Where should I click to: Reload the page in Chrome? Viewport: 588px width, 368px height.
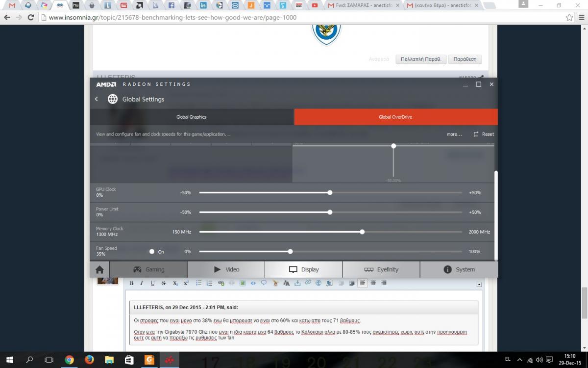(31, 17)
